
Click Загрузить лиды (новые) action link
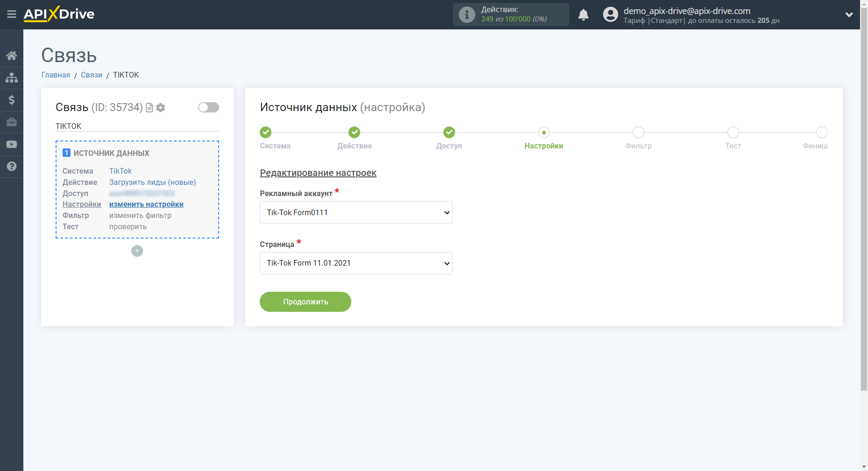click(153, 183)
